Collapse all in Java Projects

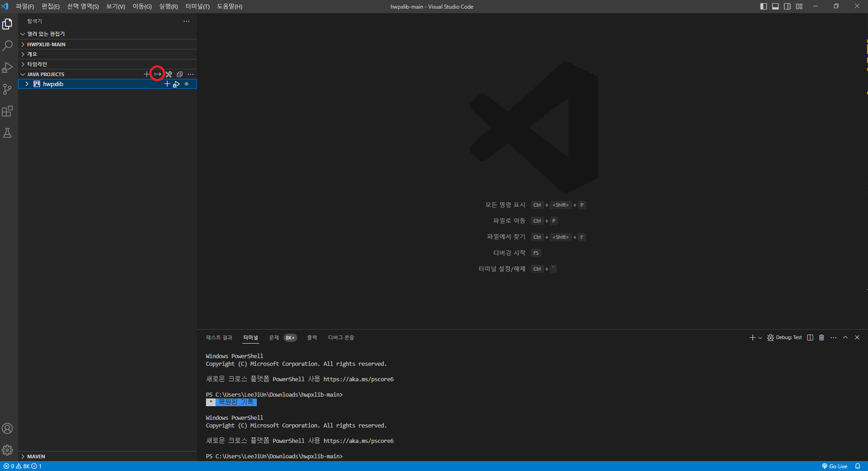[x=180, y=74]
